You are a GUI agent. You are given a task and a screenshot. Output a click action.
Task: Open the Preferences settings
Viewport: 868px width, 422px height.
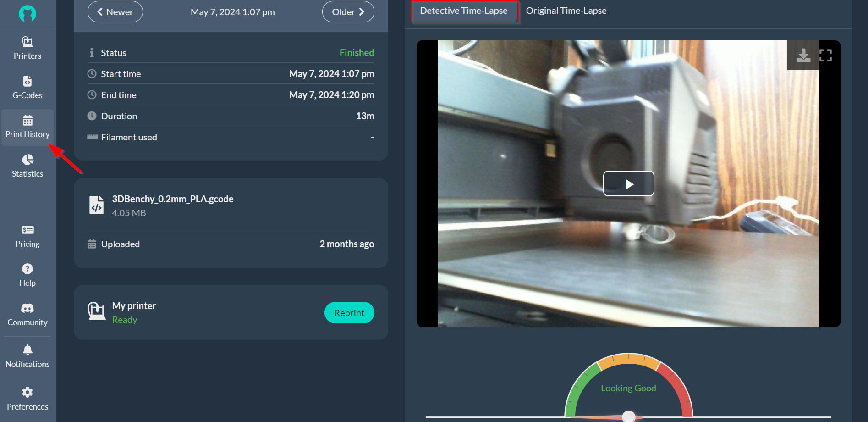pos(27,399)
